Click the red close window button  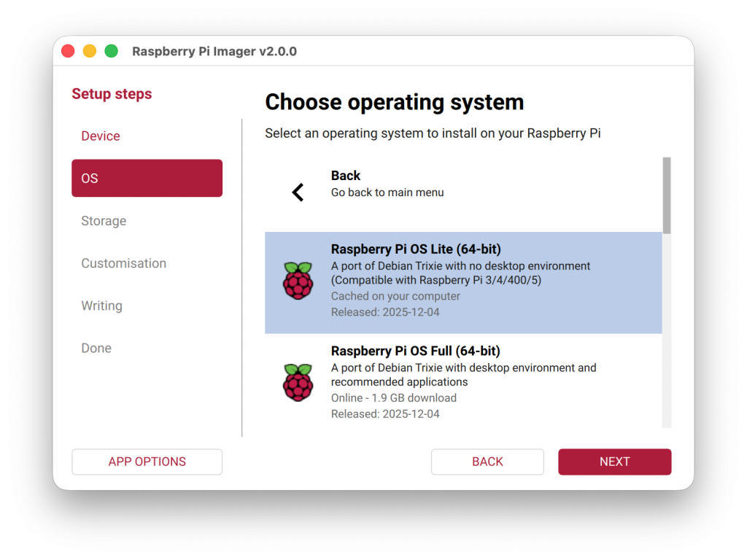point(68,51)
